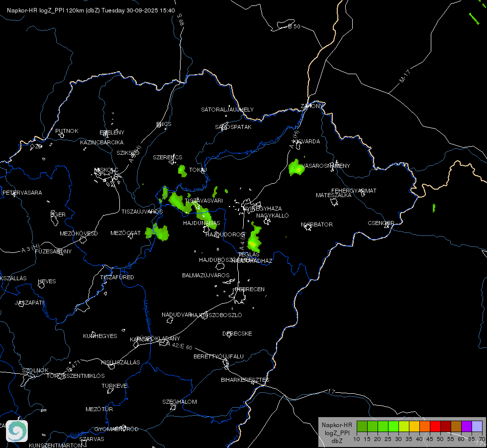
Task: Click the BIHARKERESZTES city label
Action: click(245, 380)
